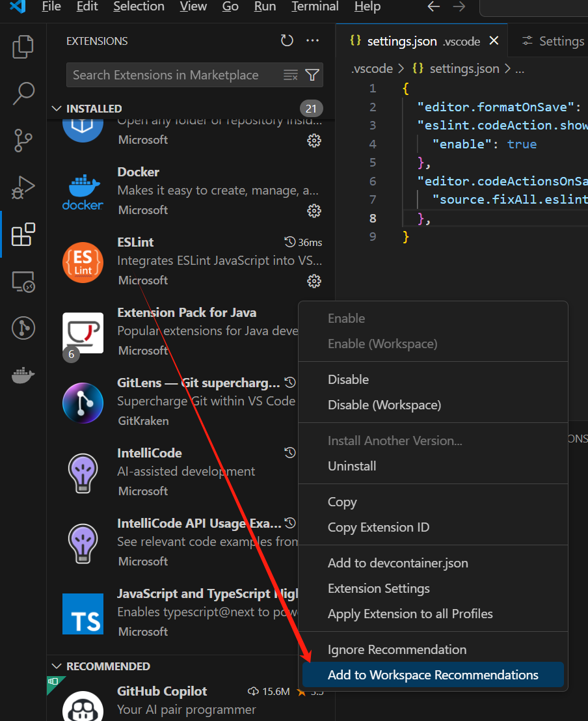This screenshot has width=588, height=721.
Task: Open Extensions views and more actions menu
Action: coord(313,41)
